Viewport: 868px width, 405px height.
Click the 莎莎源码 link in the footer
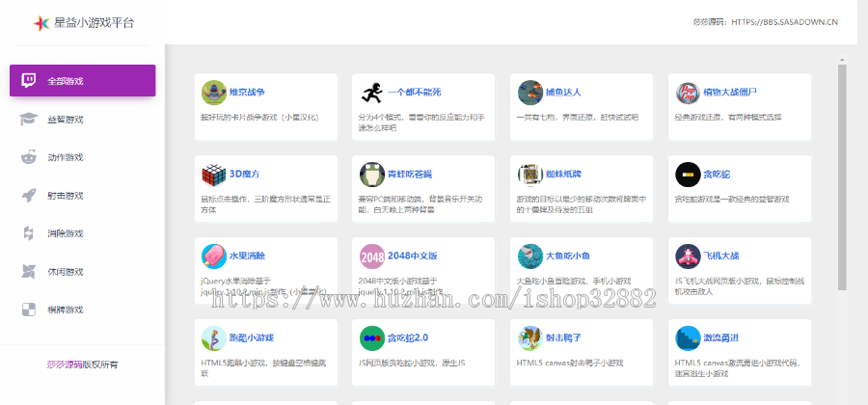(65, 364)
